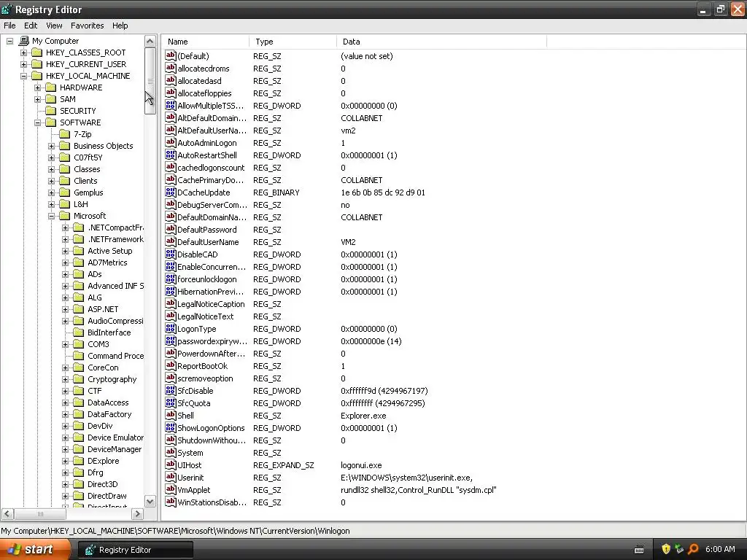Click the magnifier search tray icon
This screenshot has height=560, width=747.
[x=693, y=549]
